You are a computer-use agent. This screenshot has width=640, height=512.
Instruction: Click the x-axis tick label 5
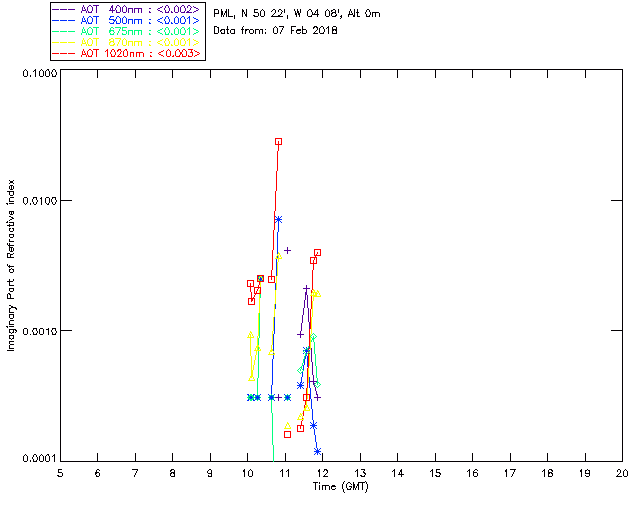point(60,473)
